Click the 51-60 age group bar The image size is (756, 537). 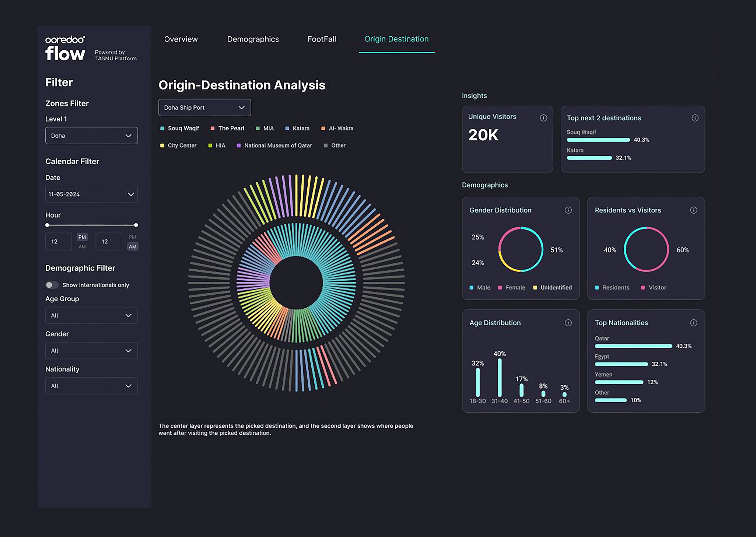point(543,394)
